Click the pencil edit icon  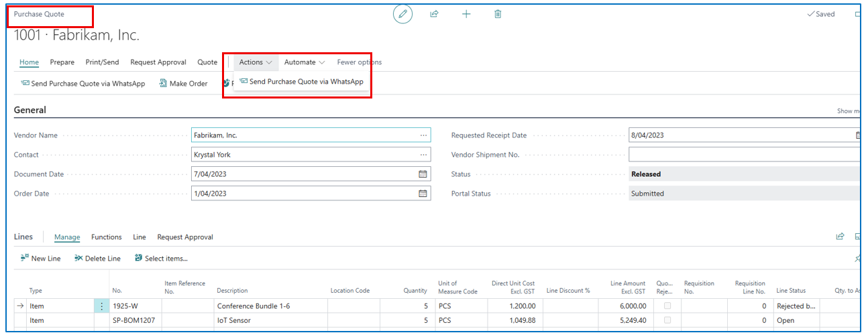(x=402, y=14)
